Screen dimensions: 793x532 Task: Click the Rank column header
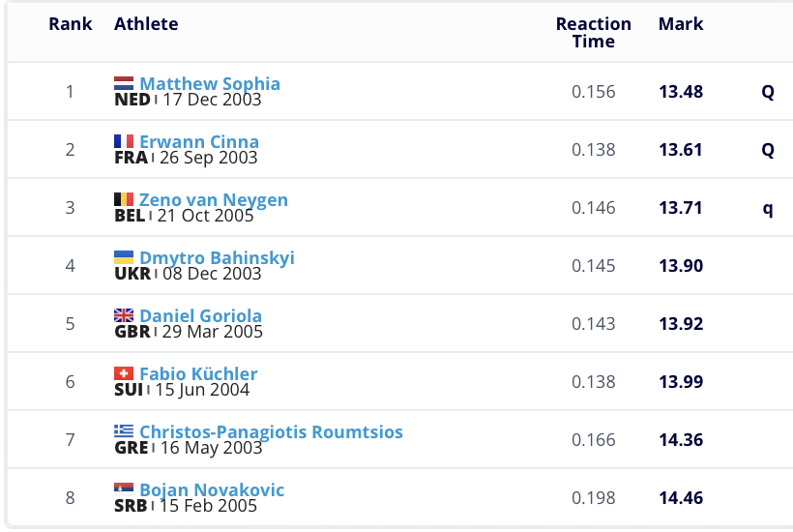[71, 24]
